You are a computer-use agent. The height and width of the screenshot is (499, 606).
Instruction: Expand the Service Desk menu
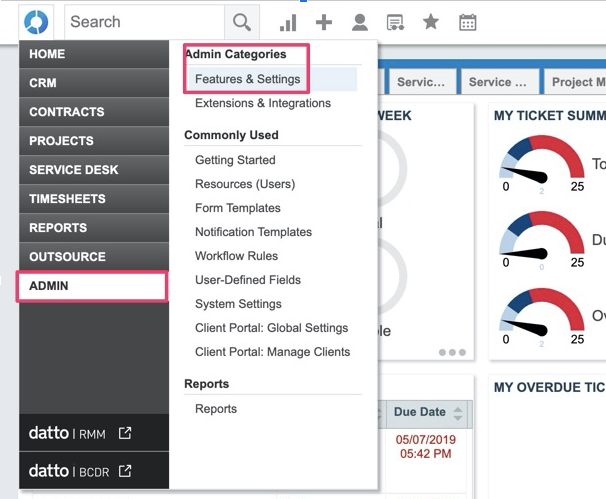(93, 170)
